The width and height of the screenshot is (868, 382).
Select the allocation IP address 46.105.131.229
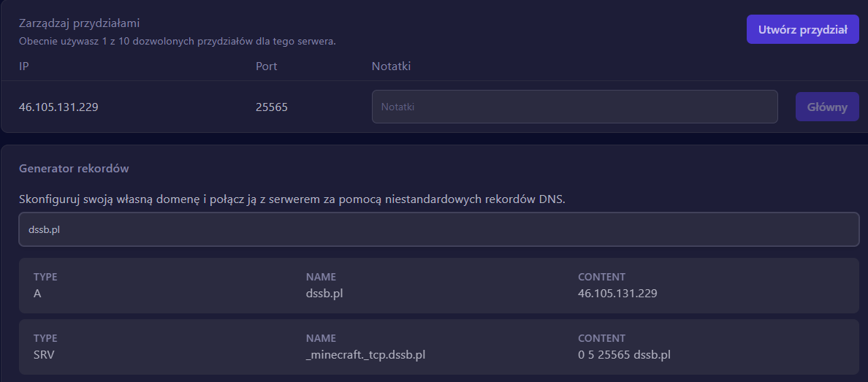pyautogui.click(x=58, y=107)
